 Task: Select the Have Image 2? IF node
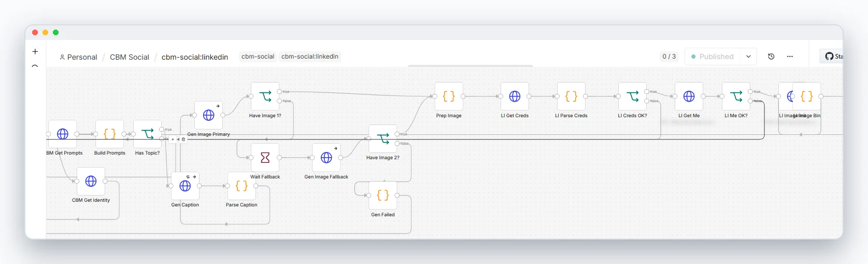pos(383,138)
